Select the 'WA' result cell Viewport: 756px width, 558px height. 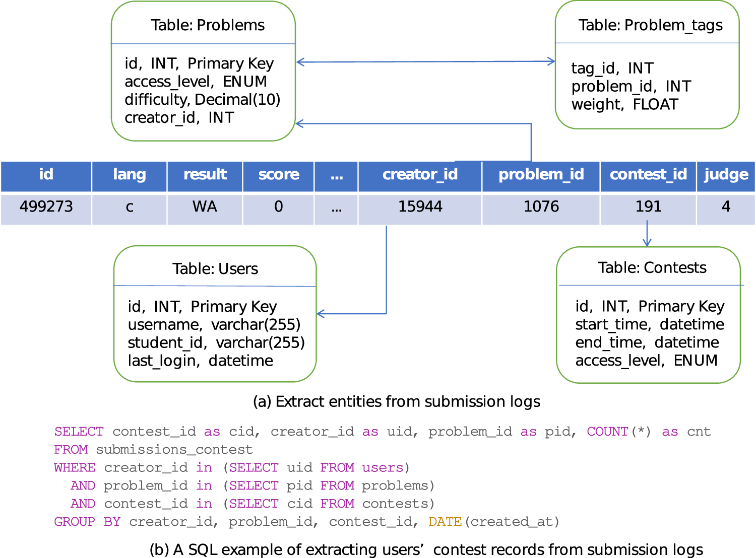205,209
